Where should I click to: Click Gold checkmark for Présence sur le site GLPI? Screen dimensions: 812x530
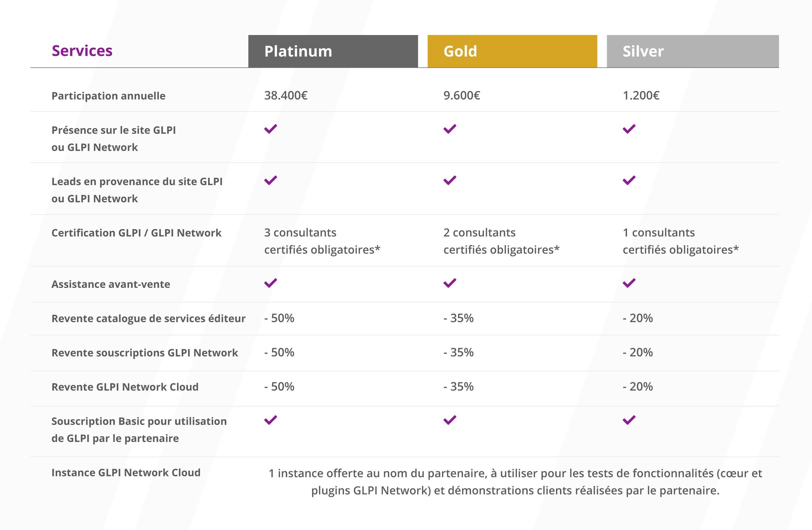pyautogui.click(x=450, y=129)
